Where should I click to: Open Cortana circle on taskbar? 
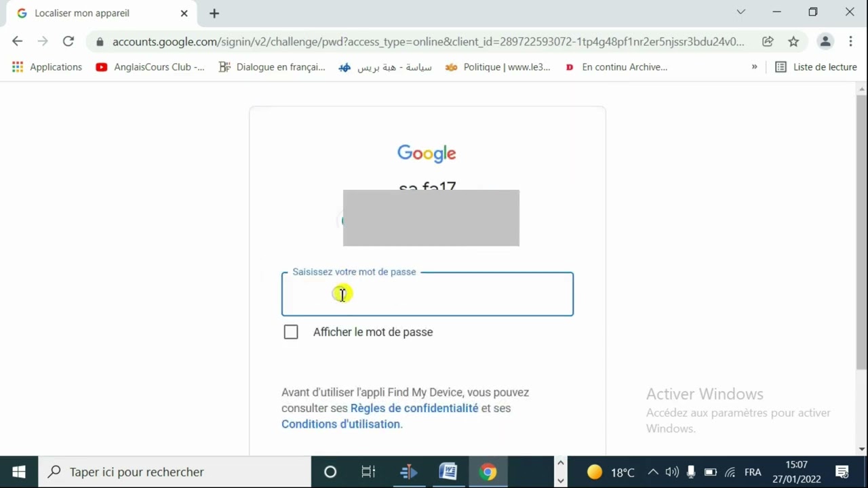330,472
